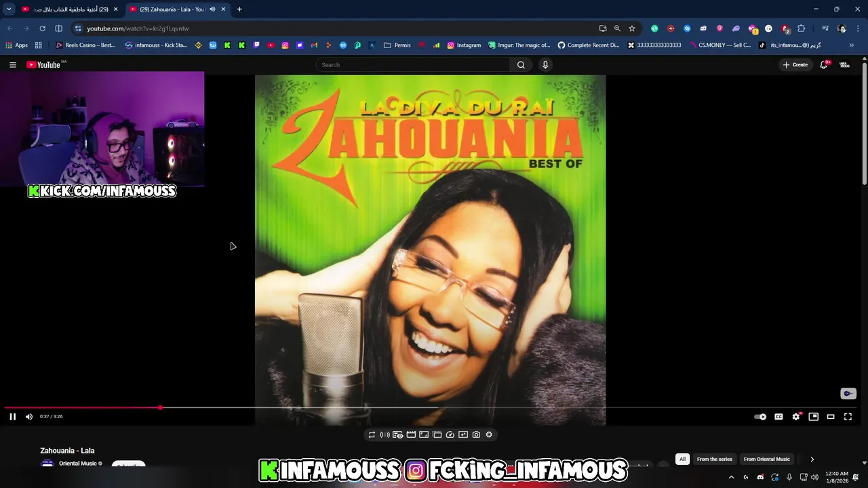This screenshot has height=488, width=868.
Task: Open the Reels Casino bookmark
Action: (85, 45)
